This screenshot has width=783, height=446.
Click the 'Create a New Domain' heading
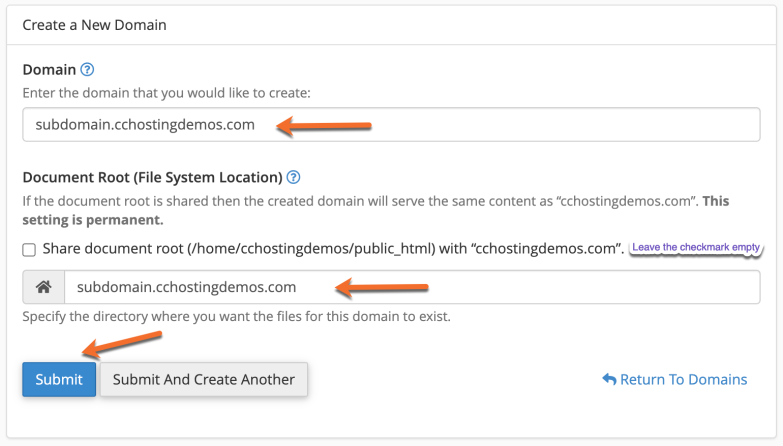(95, 24)
